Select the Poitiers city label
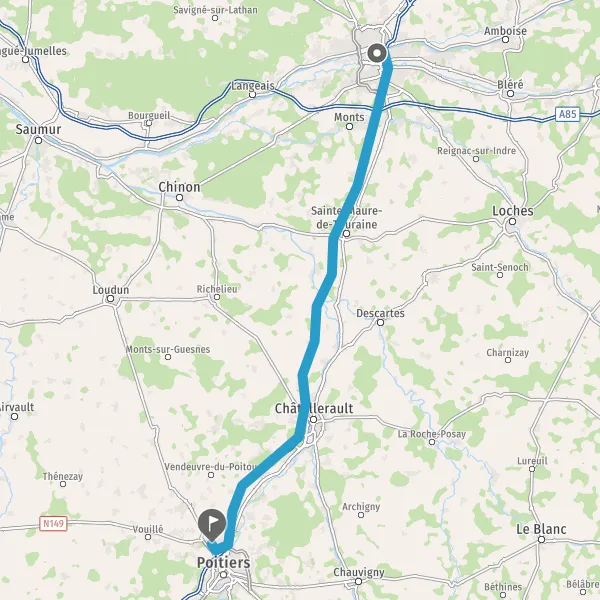The width and height of the screenshot is (600, 600). [x=224, y=562]
